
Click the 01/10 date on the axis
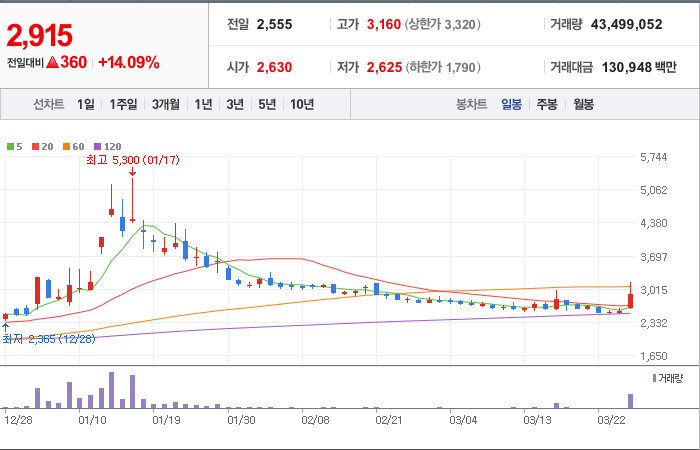92,421
